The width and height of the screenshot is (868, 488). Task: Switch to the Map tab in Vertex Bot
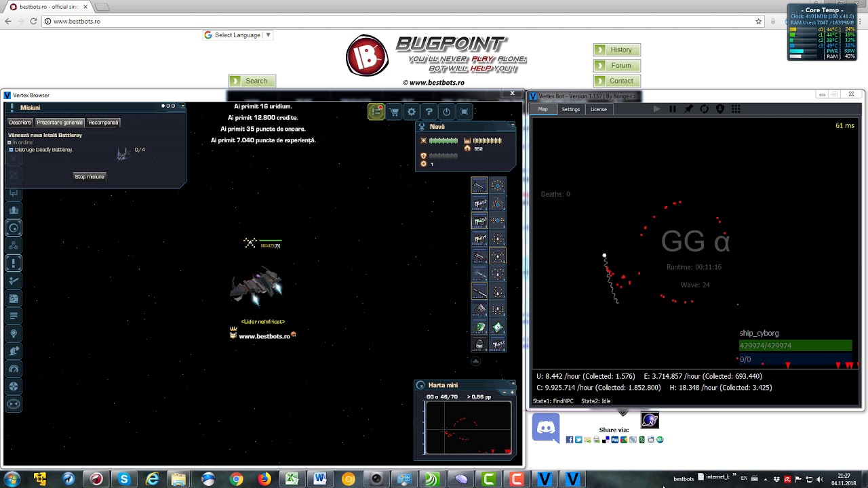pos(543,109)
